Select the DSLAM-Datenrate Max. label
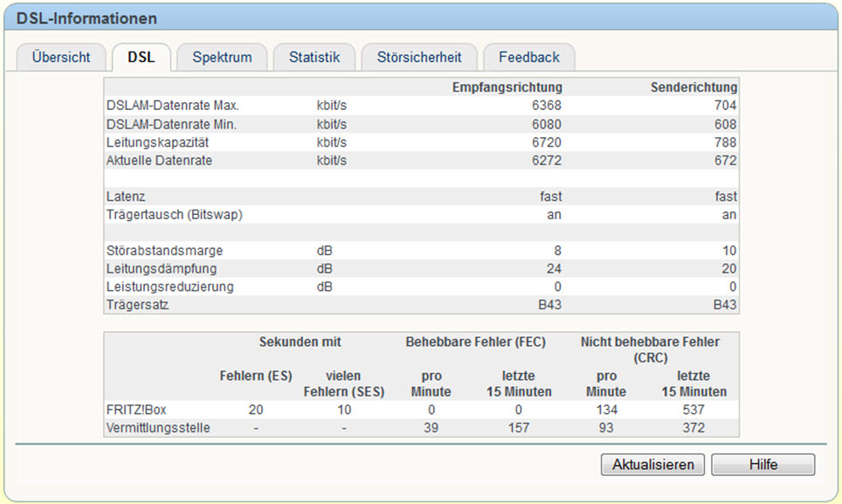This screenshot has width=842, height=504. [x=172, y=105]
